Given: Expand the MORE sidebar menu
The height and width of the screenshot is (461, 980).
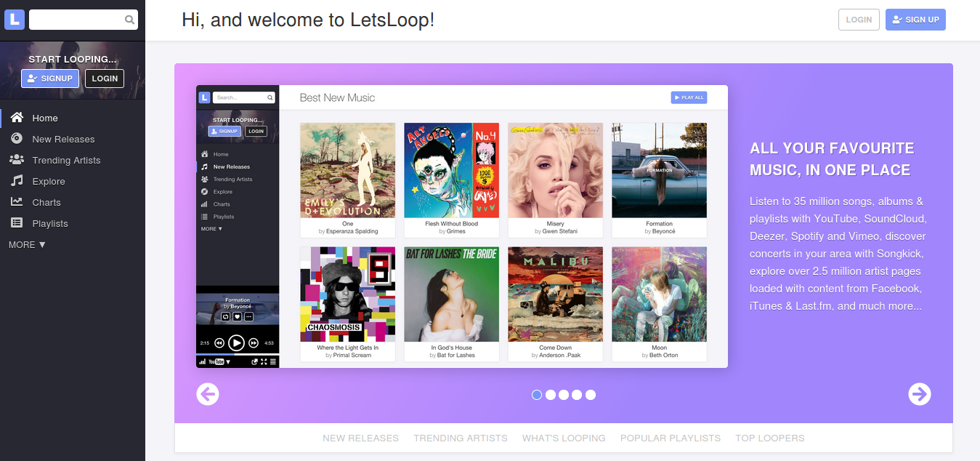Looking at the screenshot, I should point(27,245).
